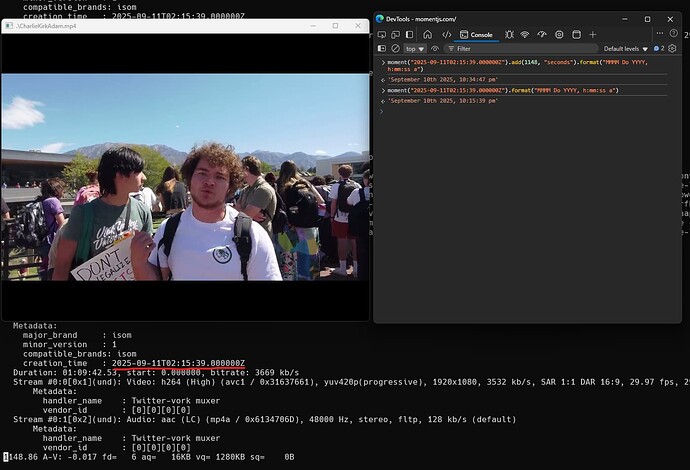Viewport: 690px width, 470px height.
Task: Show the console sidebar
Action: (x=382, y=48)
